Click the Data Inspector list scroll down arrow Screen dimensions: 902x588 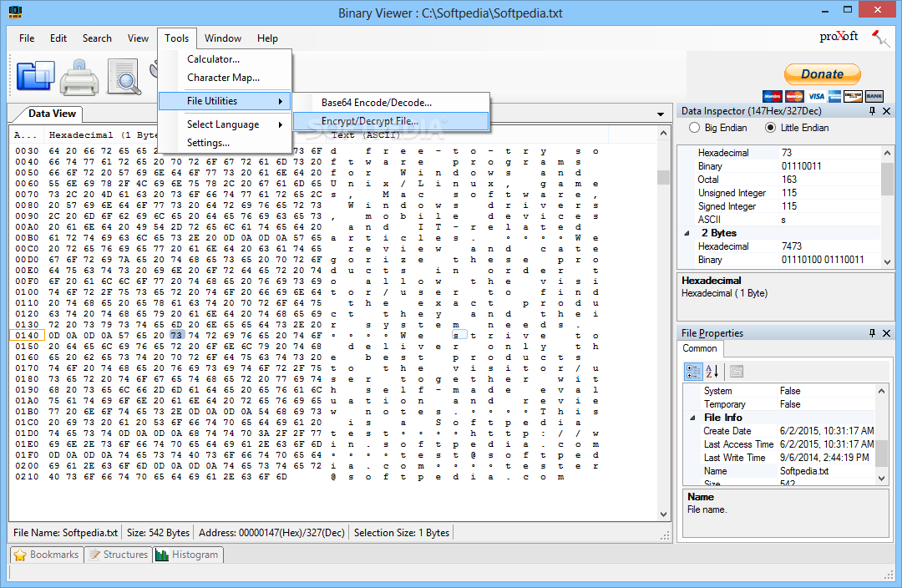887,261
